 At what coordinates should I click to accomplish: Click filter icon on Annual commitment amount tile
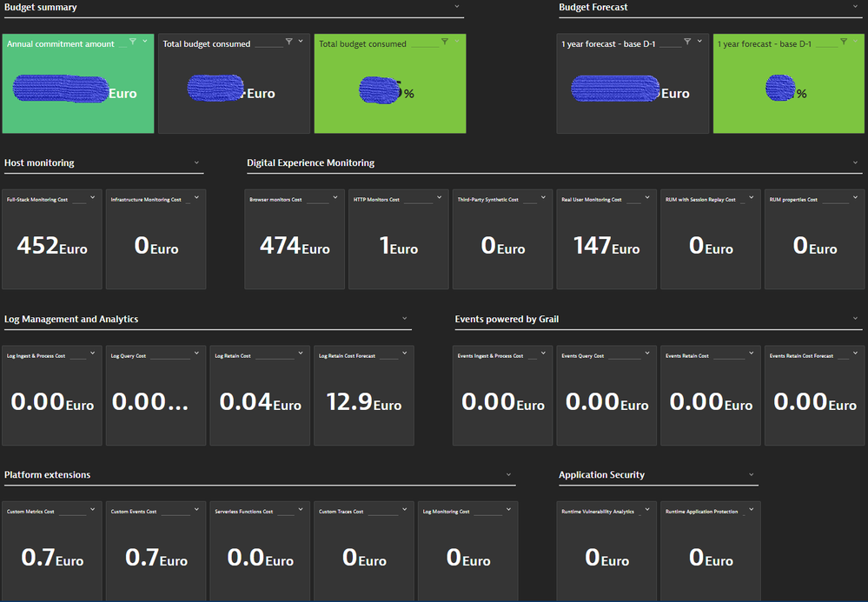point(133,42)
